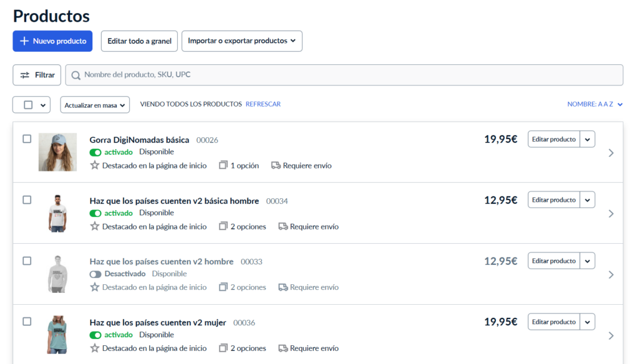Viewport: 639px width, 364px height.
Task: Open product 00036 details with right arrow
Action: pyautogui.click(x=611, y=335)
